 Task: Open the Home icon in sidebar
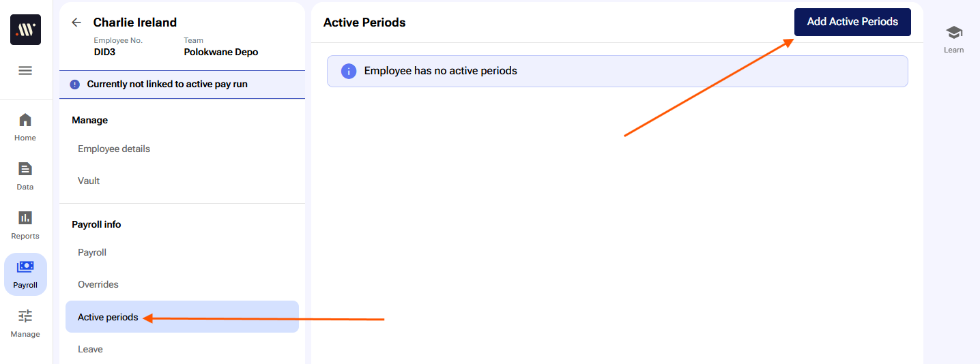pos(25,121)
